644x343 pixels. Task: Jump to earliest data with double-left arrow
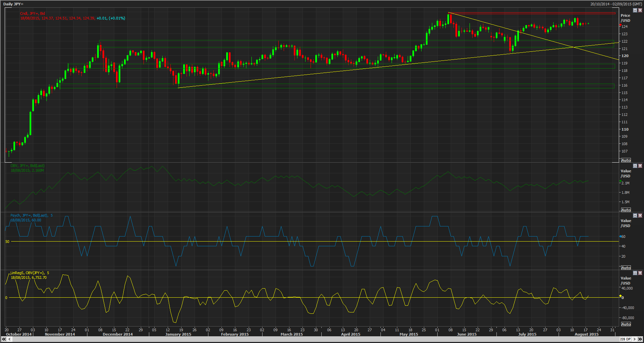(x=4, y=339)
